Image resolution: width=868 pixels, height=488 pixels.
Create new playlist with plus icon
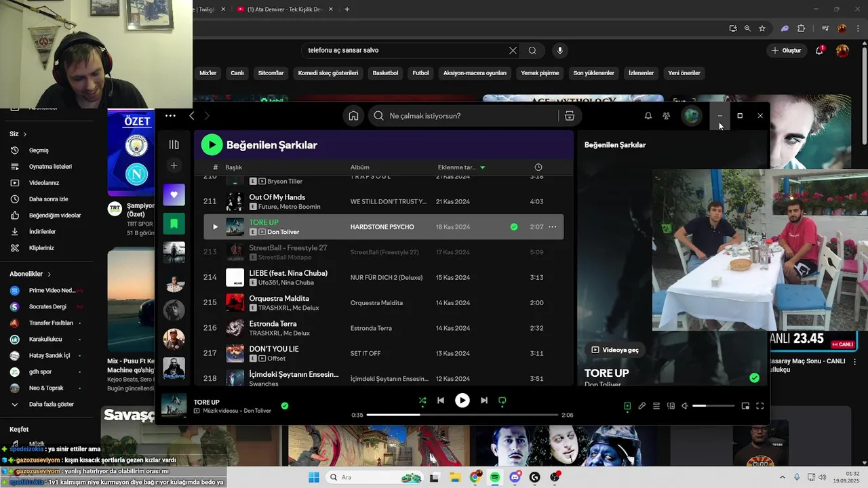click(174, 165)
